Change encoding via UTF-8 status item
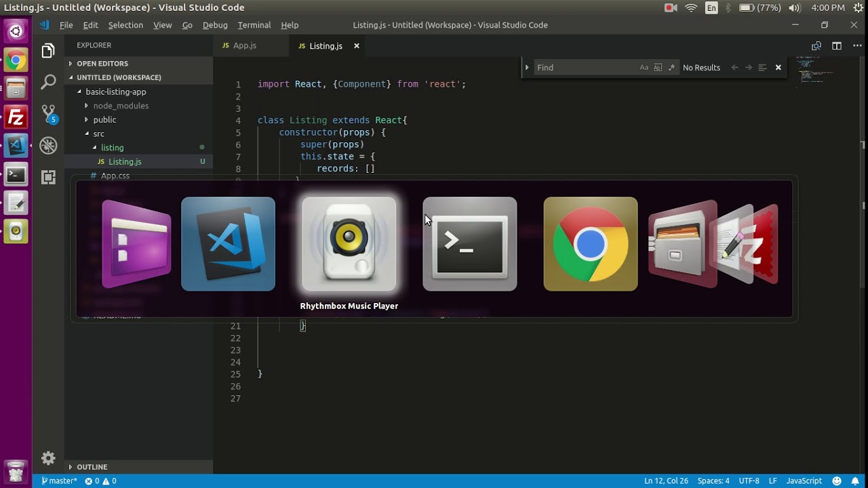 (x=749, y=481)
